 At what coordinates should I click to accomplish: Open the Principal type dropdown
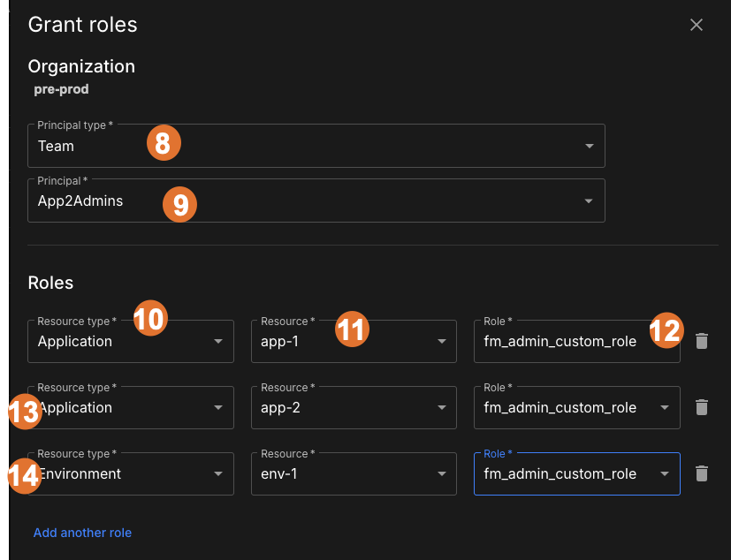pyautogui.click(x=589, y=146)
